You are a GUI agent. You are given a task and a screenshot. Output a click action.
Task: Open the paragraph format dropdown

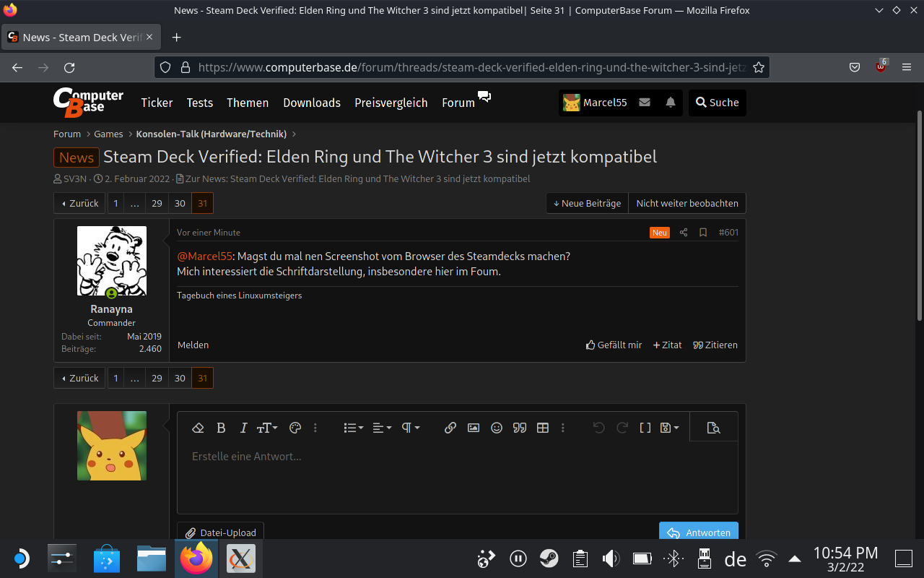(411, 428)
